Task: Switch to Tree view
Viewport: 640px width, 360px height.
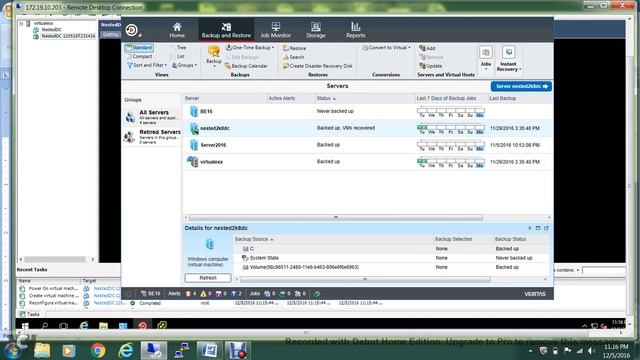Action: (x=179, y=48)
